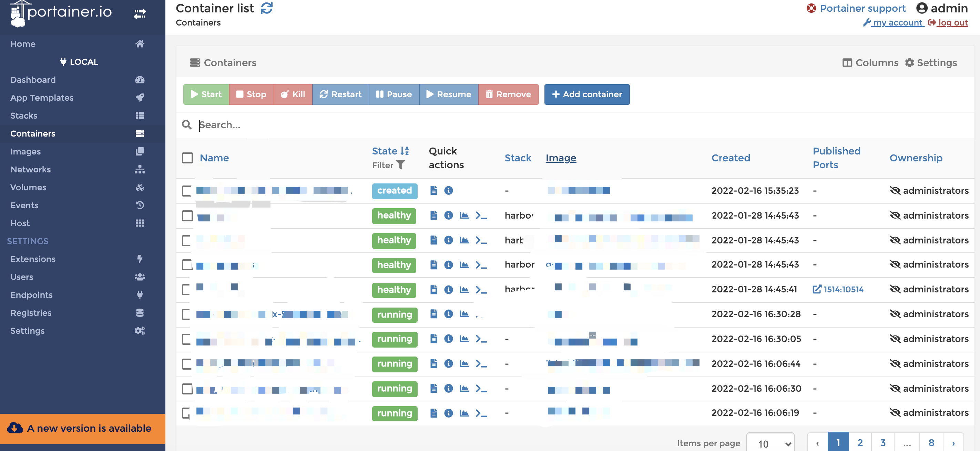Inspect details of the second running container
Screen dimensions: 980x451
coord(449,339)
